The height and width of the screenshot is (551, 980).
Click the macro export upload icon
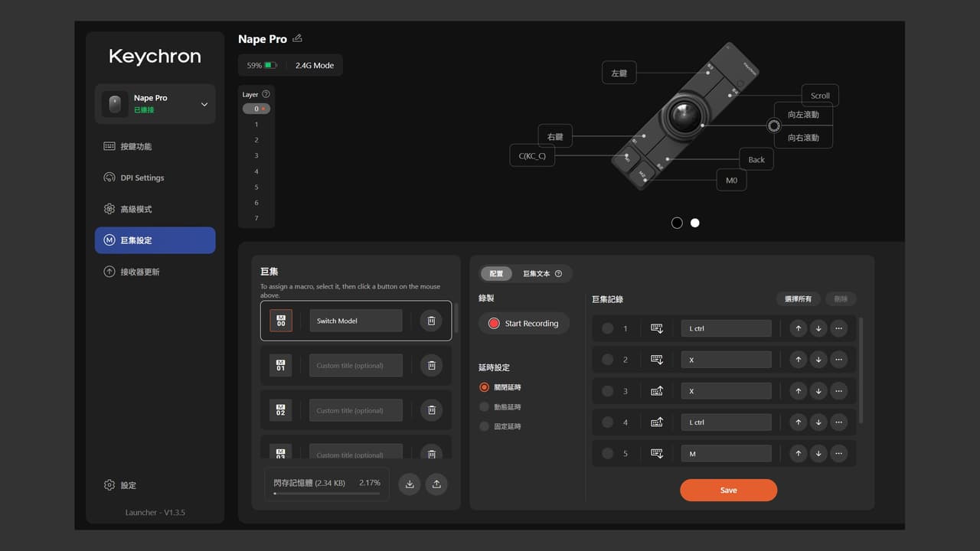pos(436,484)
